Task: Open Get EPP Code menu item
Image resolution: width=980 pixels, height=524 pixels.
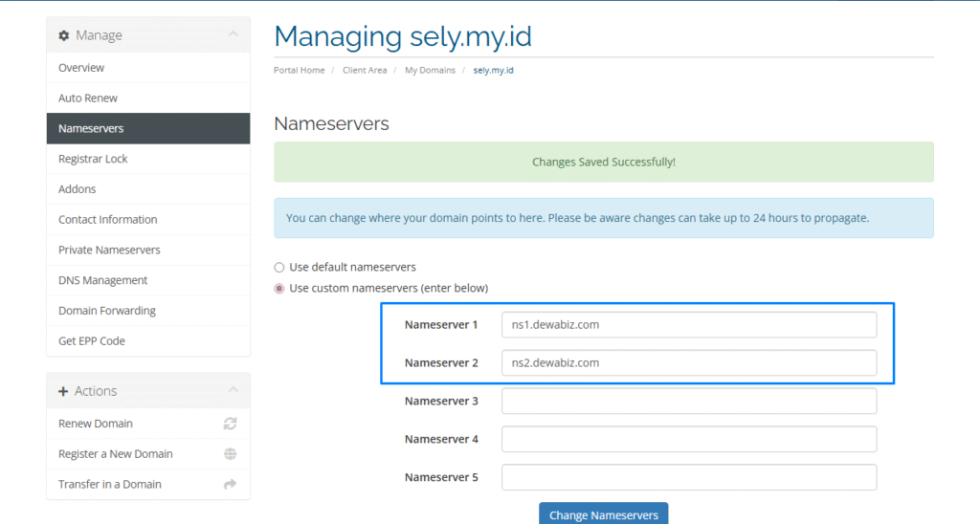Action: [92, 341]
